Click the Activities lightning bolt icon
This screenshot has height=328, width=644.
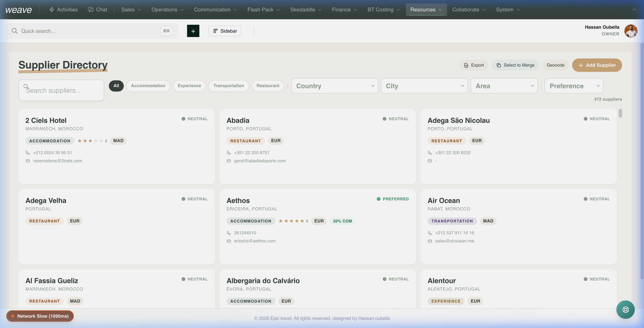click(x=51, y=10)
